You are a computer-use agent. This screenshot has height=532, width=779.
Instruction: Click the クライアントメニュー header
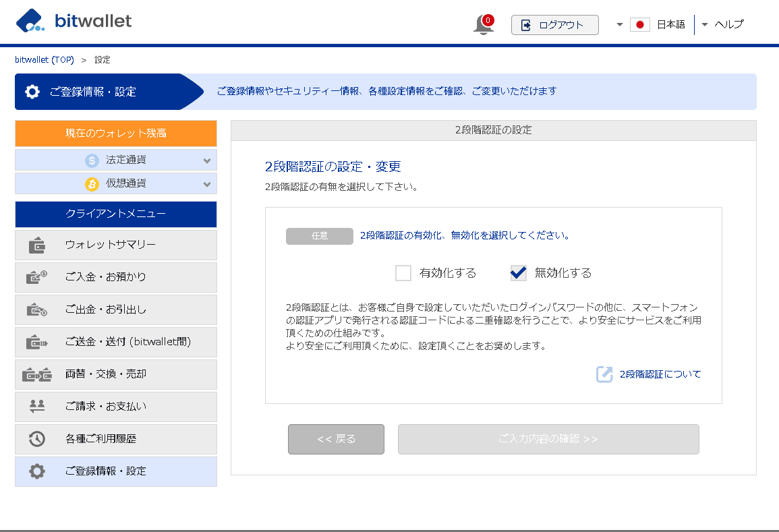pyautogui.click(x=116, y=214)
